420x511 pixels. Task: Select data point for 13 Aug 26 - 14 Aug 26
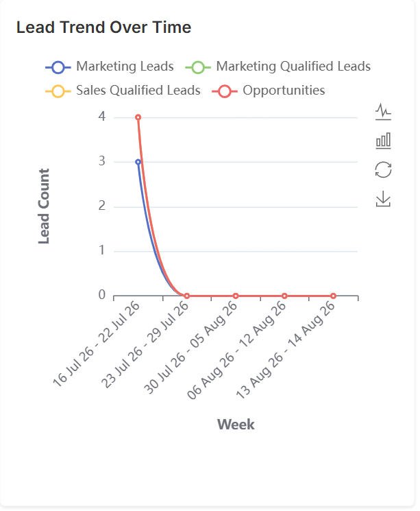click(x=333, y=296)
